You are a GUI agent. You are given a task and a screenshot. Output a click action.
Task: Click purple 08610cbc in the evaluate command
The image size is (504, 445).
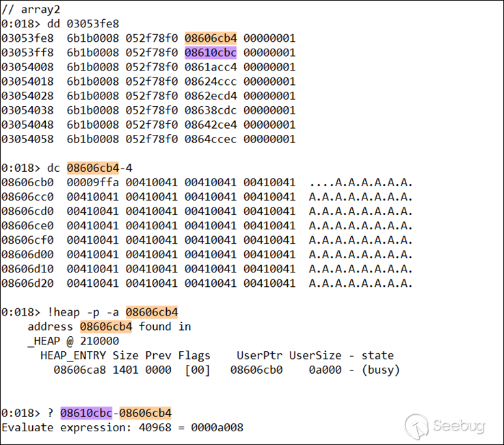coord(86,413)
